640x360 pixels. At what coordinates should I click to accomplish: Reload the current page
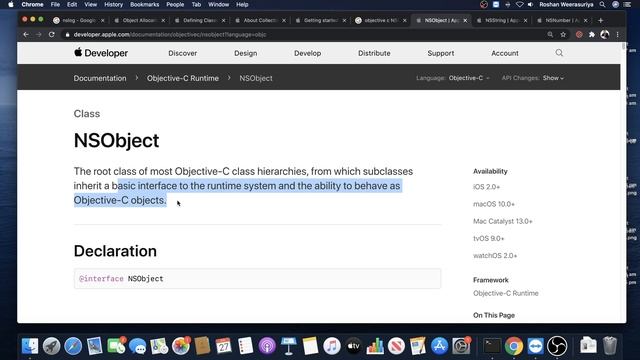click(x=51, y=35)
